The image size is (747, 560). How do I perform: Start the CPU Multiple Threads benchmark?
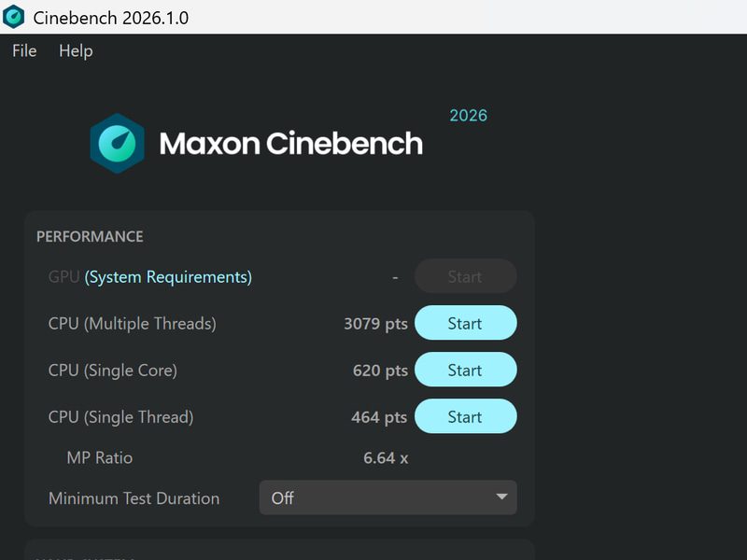pos(465,323)
